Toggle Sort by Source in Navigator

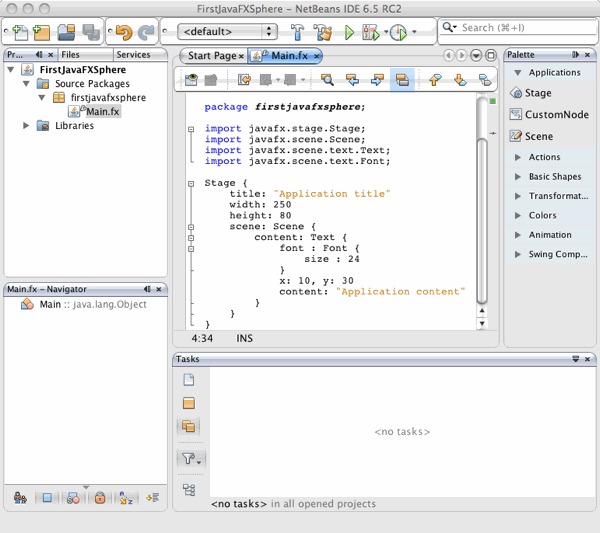tap(153, 498)
